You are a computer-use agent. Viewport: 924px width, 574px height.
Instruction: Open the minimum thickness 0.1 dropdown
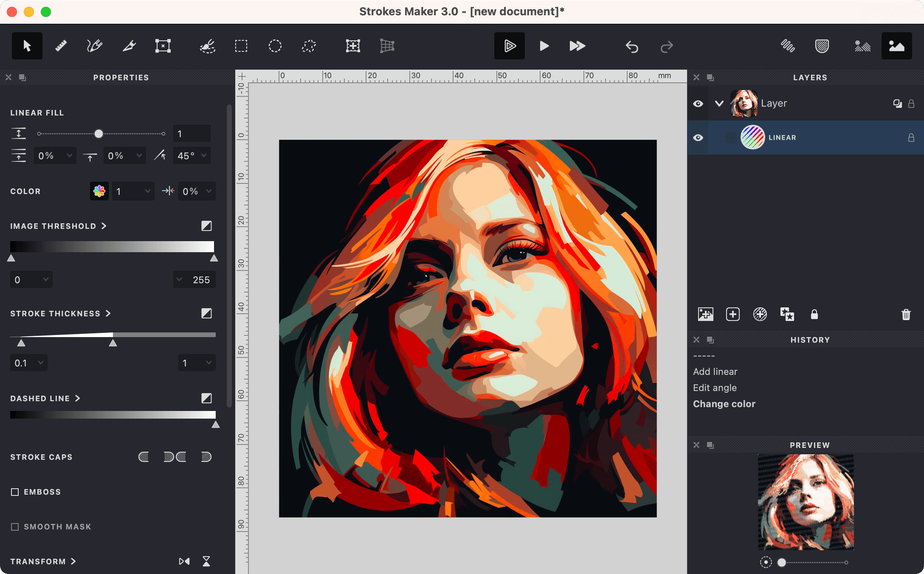coord(29,363)
